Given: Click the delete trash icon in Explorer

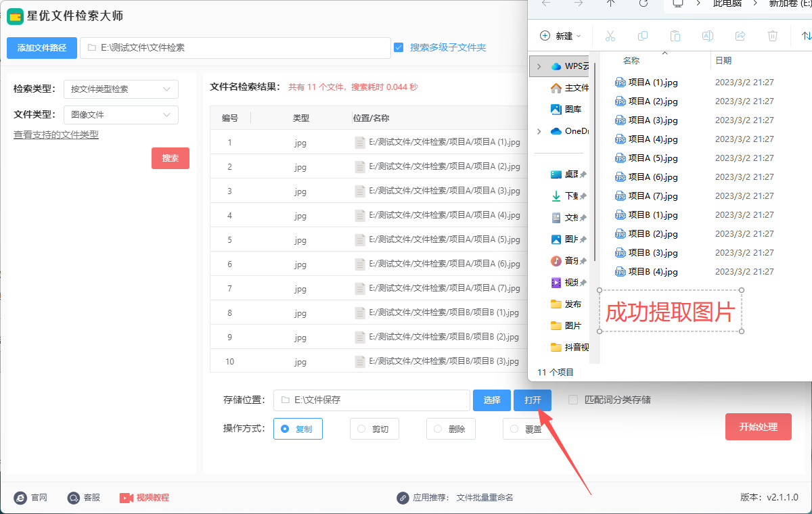Looking at the screenshot, I should click(x=773, y=36).
